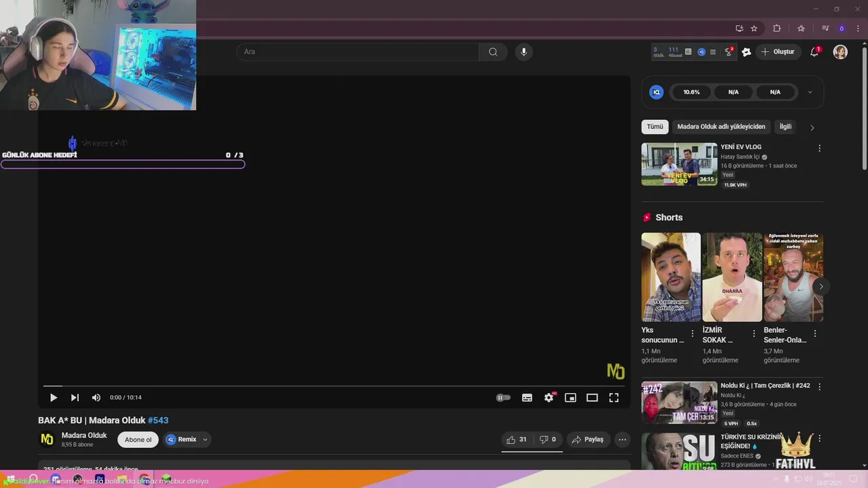Screen dimensions: 868x488
Task: Open the Benler-Senler short thumbnail
Action: pyautogui.click(x=793, y=277)
